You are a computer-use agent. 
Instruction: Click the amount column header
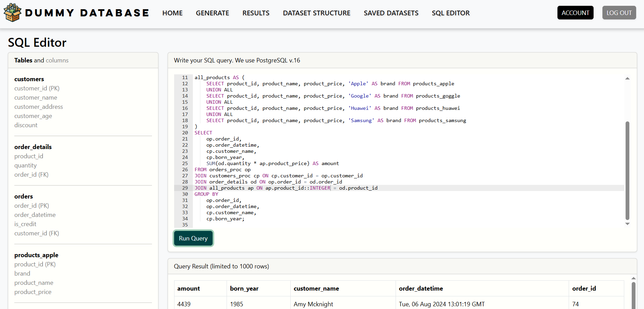click(188, 289)
